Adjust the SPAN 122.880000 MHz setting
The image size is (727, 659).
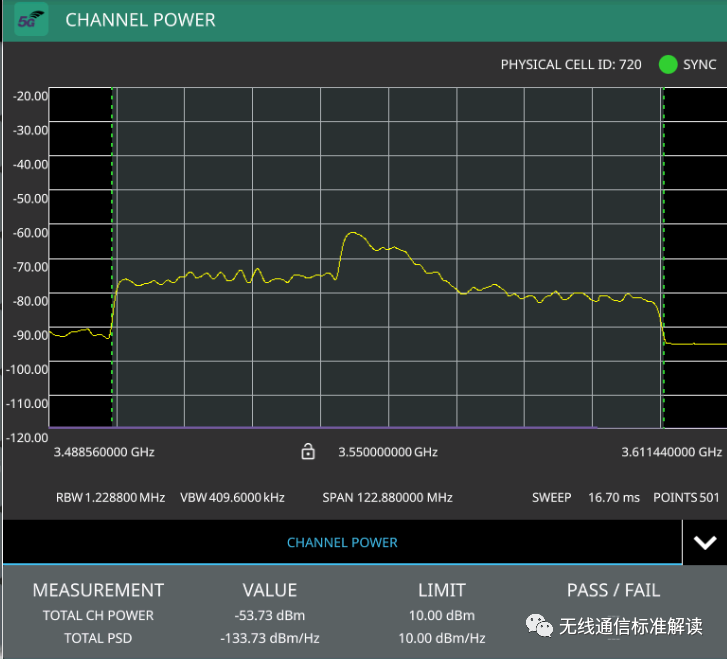387,497
